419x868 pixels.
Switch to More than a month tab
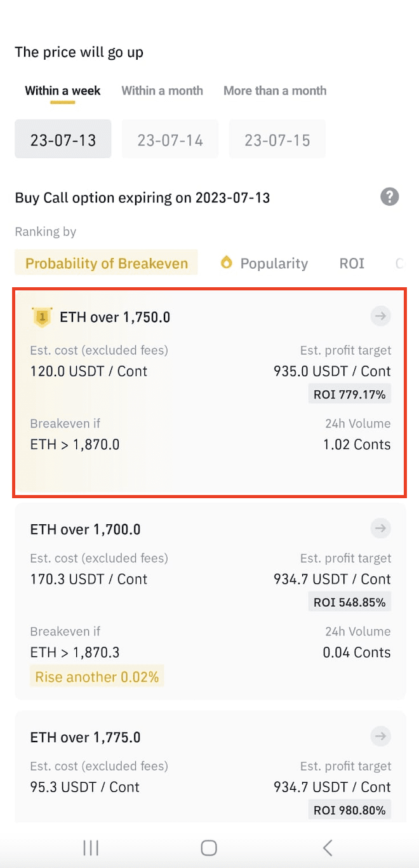pyautogui.click(x=275, y=91)
